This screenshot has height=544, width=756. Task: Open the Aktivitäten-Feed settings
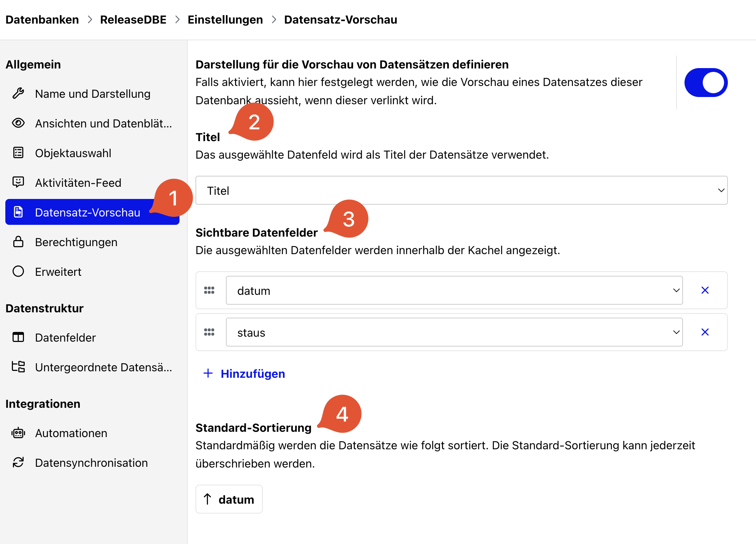click(92, 182)
